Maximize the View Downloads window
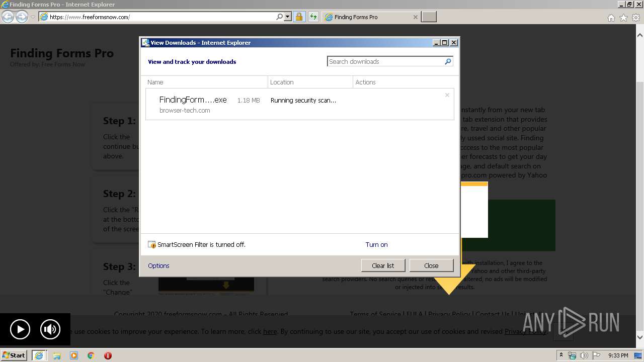The width and height of the screenshot is (644, 362). click(x=445, y=43)
